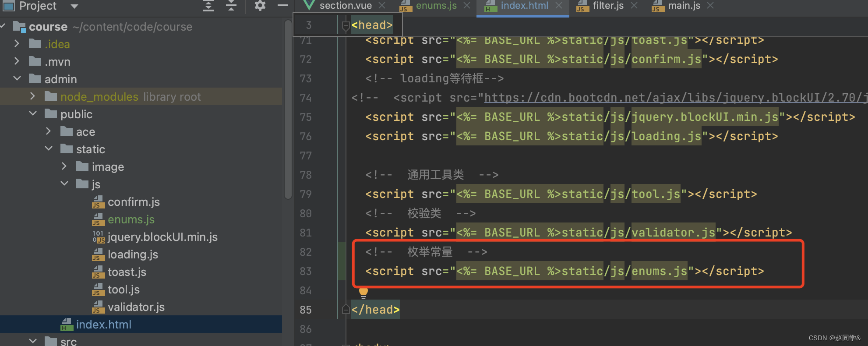Select the .mvn folder icon

tap(35, 61)
